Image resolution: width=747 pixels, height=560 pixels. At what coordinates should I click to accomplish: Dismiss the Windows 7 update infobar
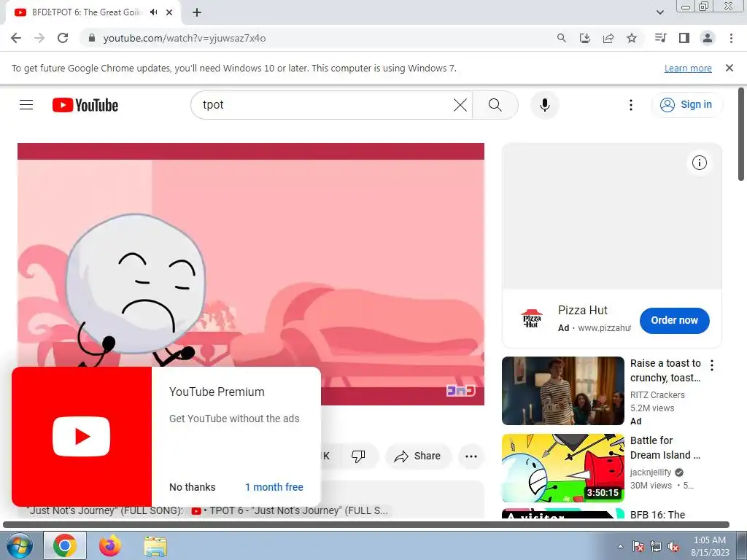tap(729, 68)
